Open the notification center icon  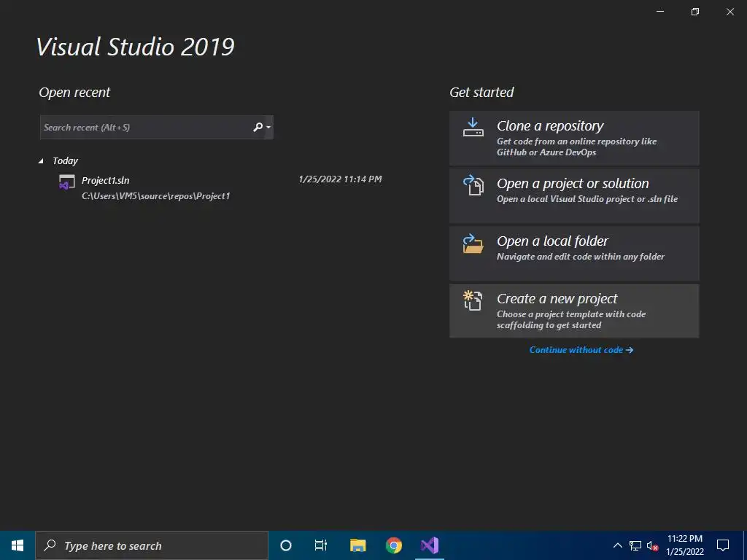[x=723, y=545]
